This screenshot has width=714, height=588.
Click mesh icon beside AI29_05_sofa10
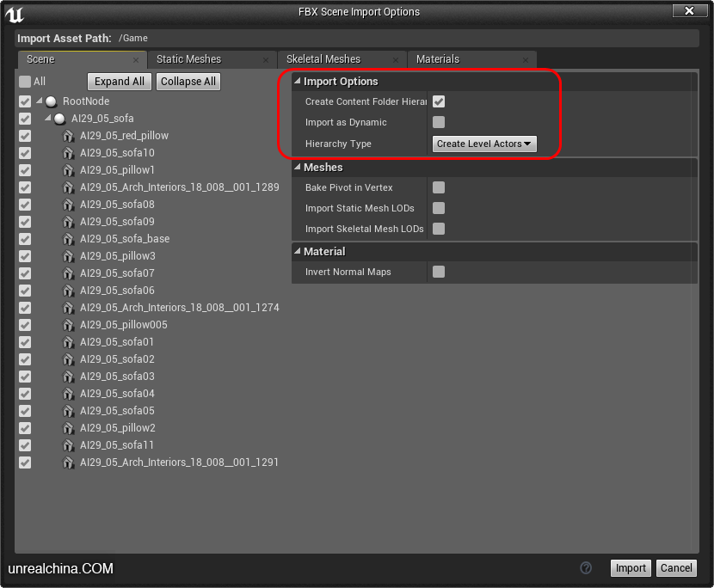(68, 153)
